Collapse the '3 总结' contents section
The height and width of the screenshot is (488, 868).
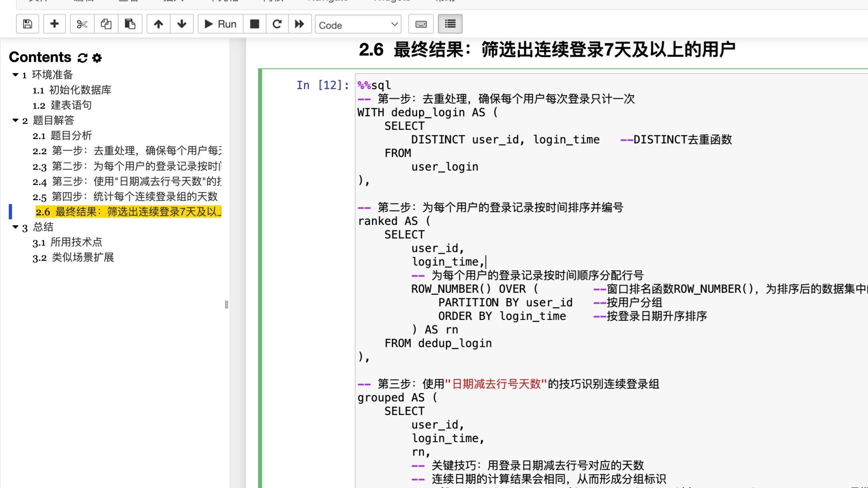[16, 227]
